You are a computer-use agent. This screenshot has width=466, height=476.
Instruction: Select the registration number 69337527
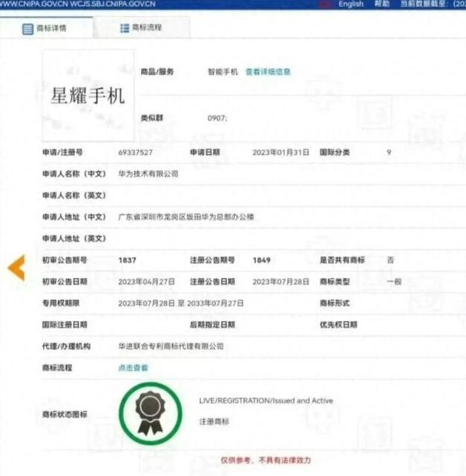click(136, 153)
